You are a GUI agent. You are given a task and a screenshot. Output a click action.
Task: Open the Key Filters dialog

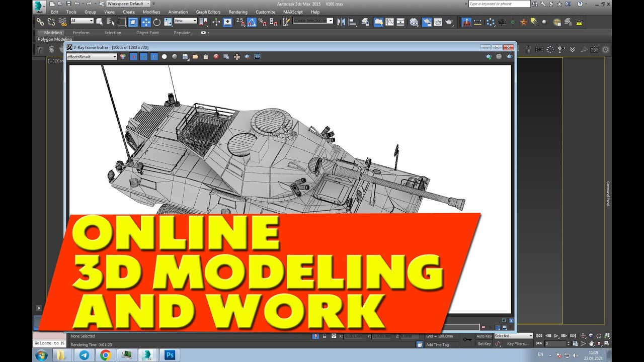(518, 344)
